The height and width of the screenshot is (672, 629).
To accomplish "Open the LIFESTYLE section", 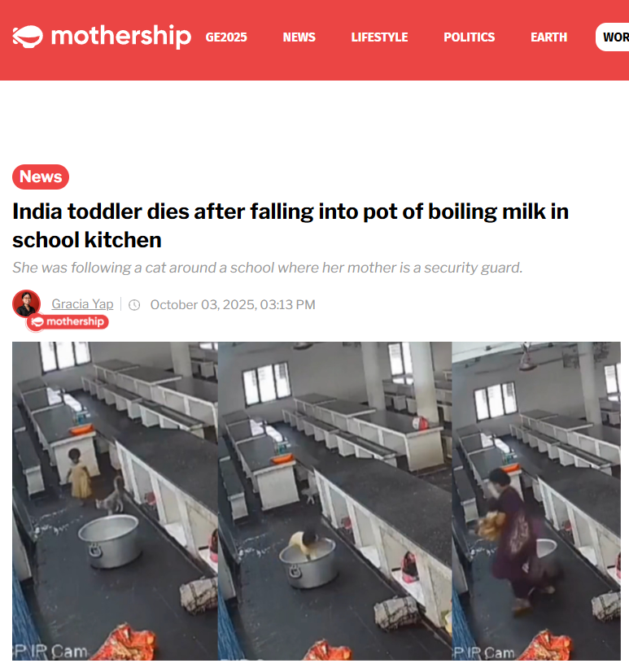I will pos(379,37).
